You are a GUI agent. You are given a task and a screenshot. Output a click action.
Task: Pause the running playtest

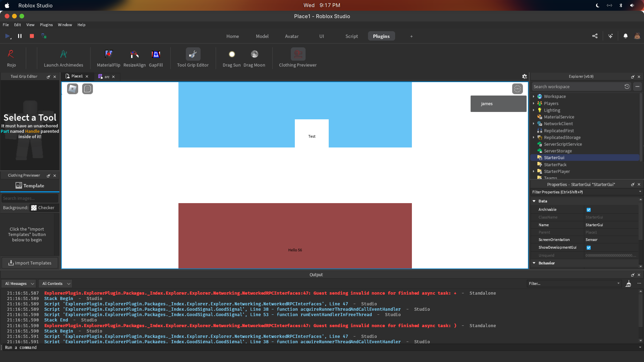point(20,36)
